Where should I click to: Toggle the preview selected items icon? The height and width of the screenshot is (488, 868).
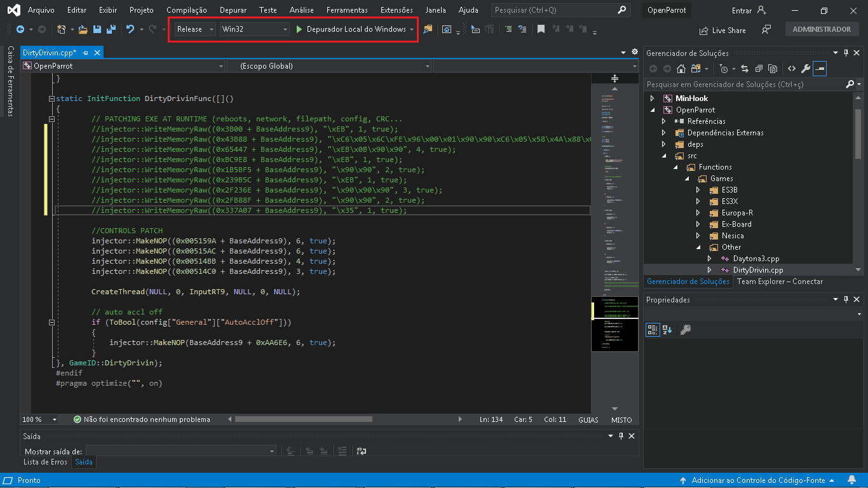click(x=820, y=69)
